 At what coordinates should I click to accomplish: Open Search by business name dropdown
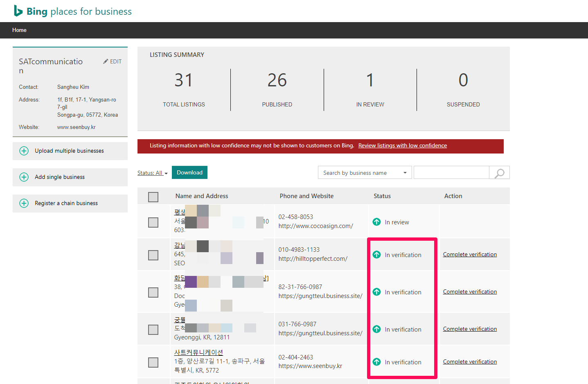click(365, 173)
